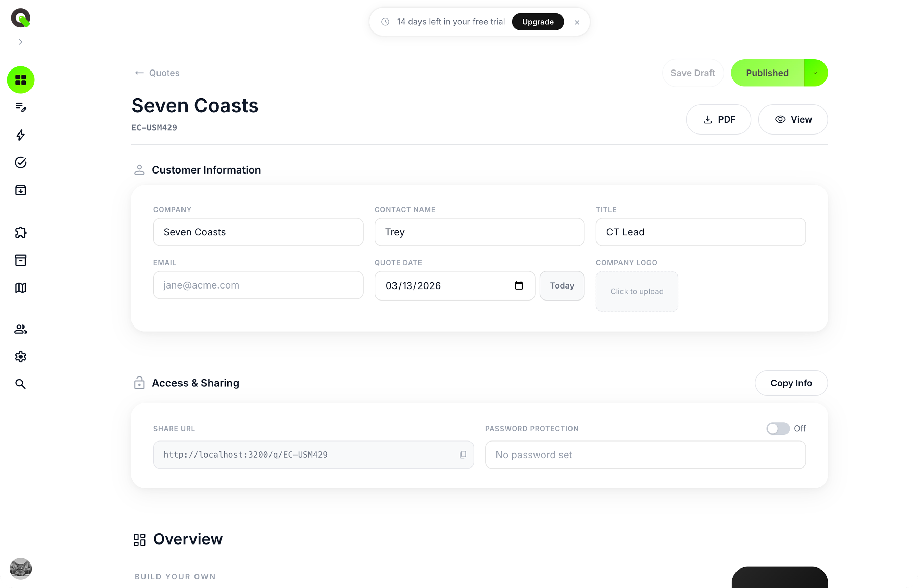918x588 pixels.
Task: Open the map icon in sidebar
Action: coord(21,287)
